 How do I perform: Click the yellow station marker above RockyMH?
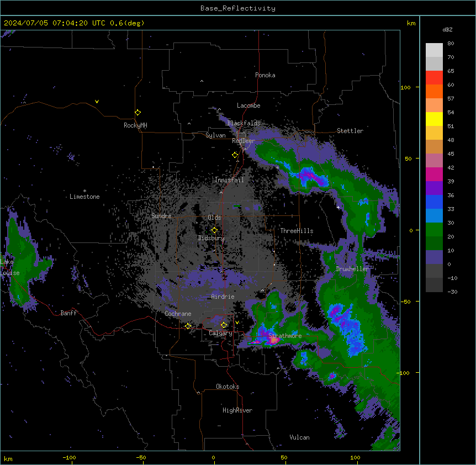click(137, 113)
